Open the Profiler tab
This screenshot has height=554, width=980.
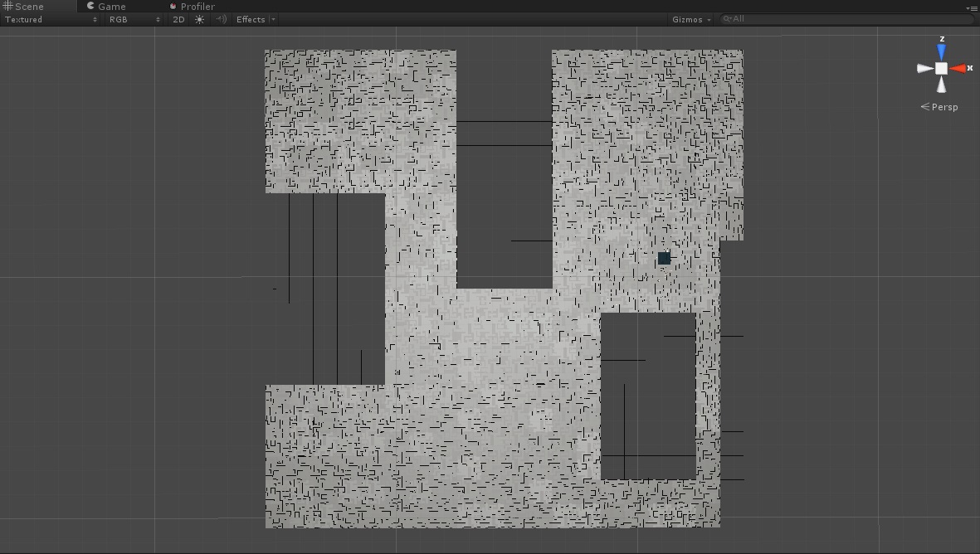(192, 7)
